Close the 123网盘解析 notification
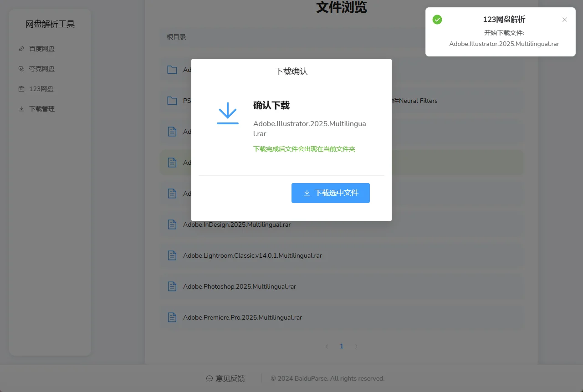Screen dimensions: 583x392 click(x=565, y=20)
